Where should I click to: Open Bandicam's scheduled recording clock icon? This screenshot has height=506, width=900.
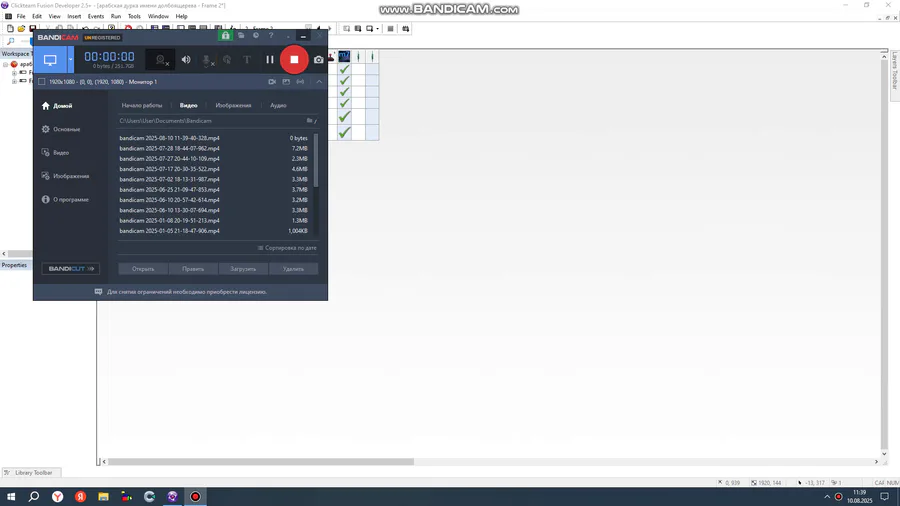[x=256, y=36]
